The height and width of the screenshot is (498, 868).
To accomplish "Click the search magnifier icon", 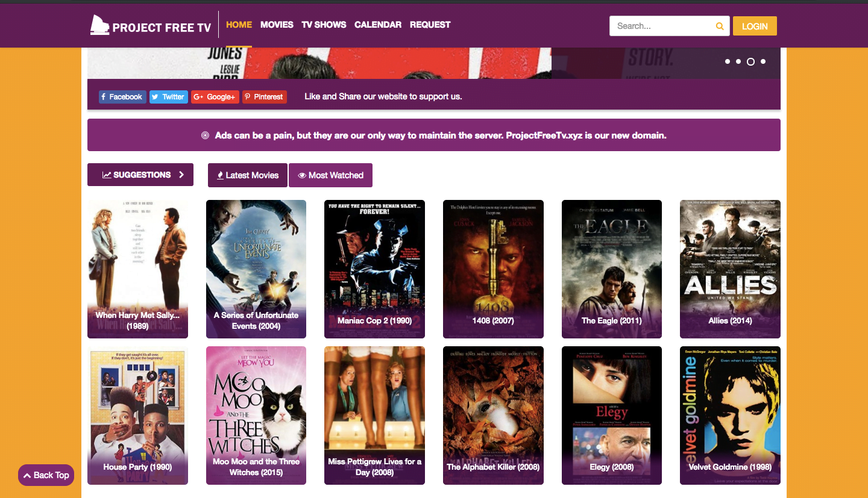I will tap(719, 26).
